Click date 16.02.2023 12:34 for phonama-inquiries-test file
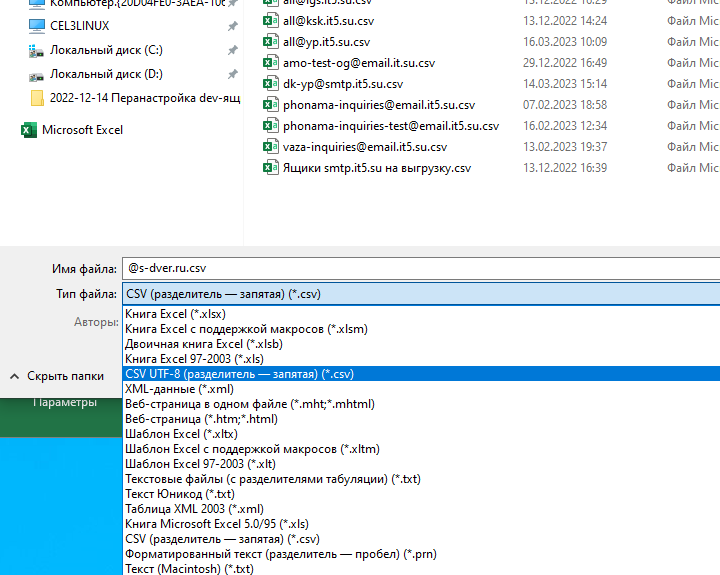Viewport: 720px width, 575px height. [565, 126]
